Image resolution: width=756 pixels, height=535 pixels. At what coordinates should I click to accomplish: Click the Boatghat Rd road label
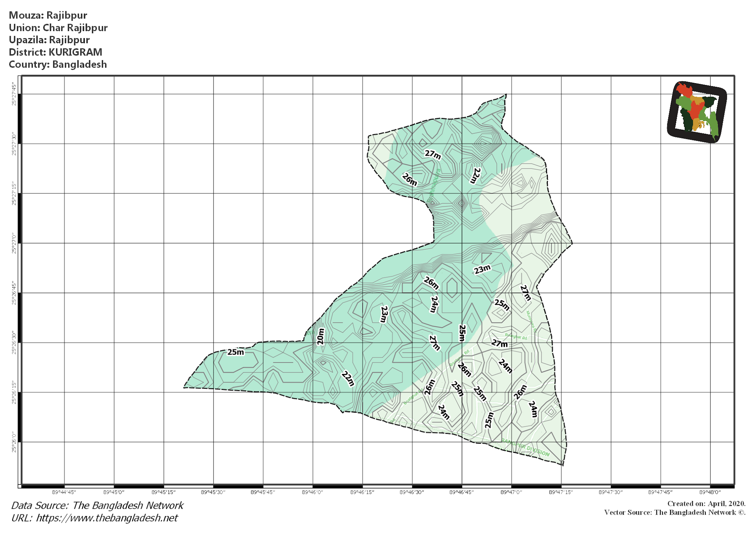point(516,336)
